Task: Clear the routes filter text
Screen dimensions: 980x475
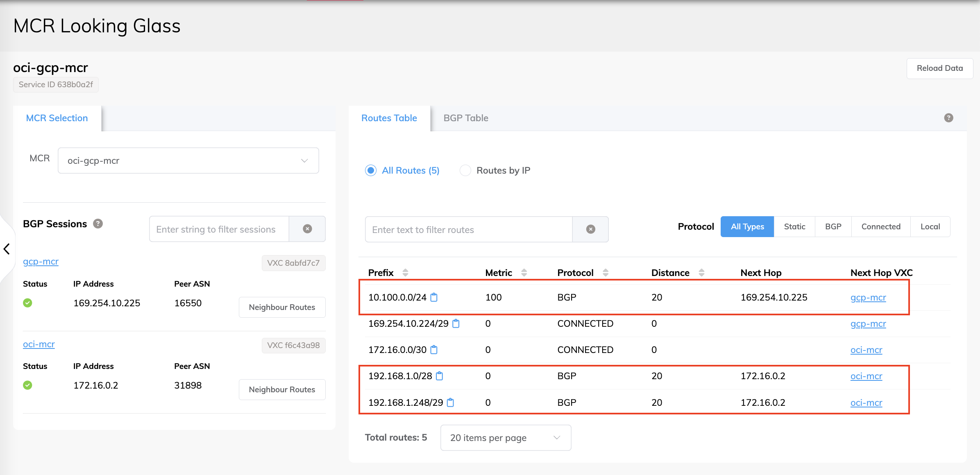Action: 590,229
